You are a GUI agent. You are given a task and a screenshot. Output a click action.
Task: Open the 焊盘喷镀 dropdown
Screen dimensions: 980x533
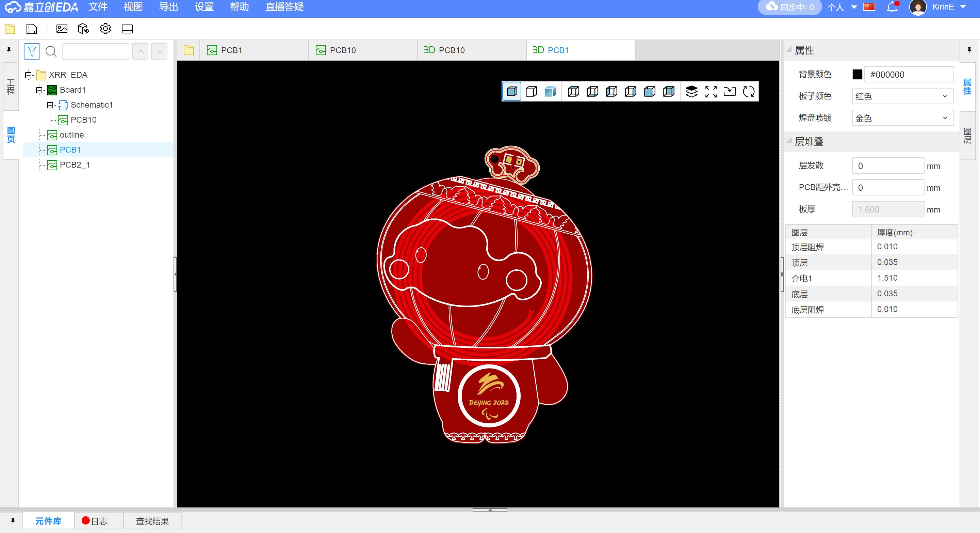tap(902, 118)
